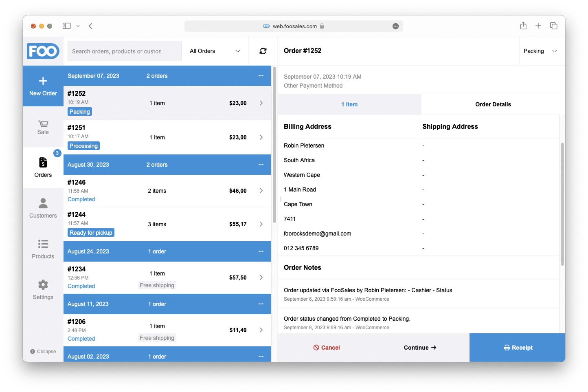Go to the Sale cart icon

43,123
